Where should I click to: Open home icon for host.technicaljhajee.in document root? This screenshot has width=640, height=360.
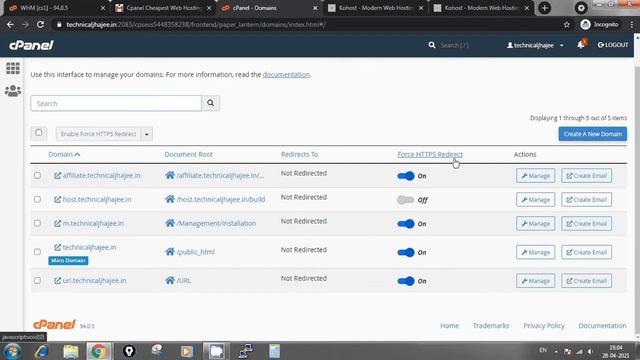click(170, 199)
